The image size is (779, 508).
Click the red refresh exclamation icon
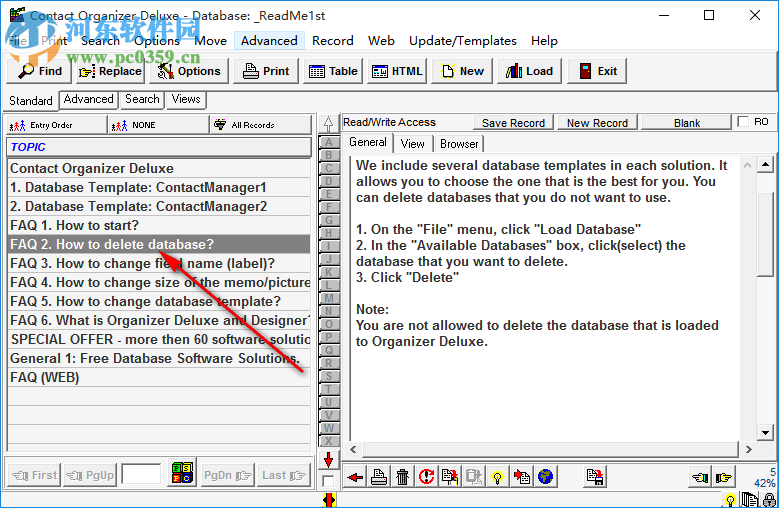coord(426,477)
